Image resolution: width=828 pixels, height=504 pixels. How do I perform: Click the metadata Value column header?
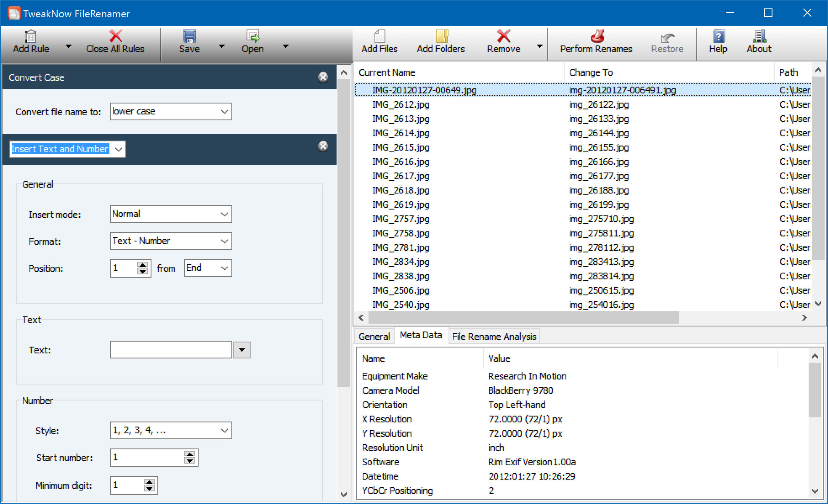point(631,358)
